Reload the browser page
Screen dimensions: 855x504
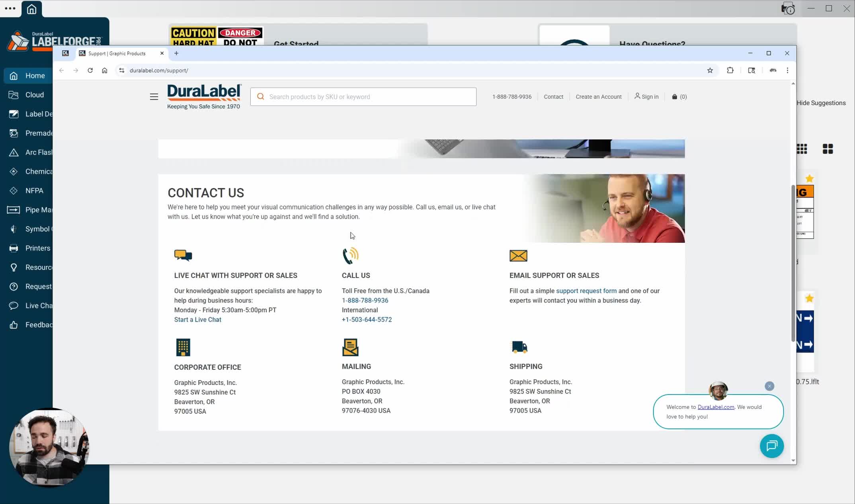[x=90, y=70]
